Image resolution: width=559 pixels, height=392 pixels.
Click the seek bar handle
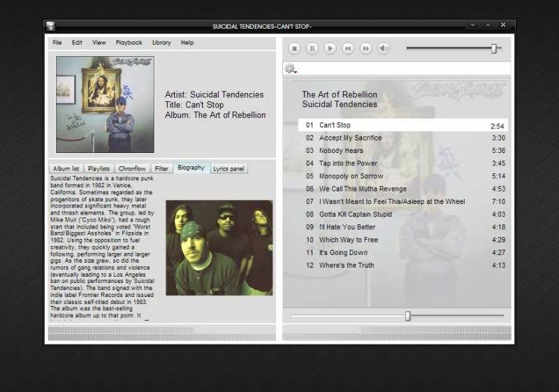(x=408, y=316)
